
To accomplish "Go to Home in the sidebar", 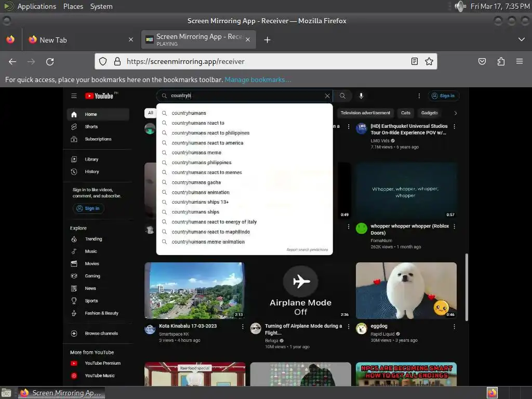I will click(x=98, y=114).
